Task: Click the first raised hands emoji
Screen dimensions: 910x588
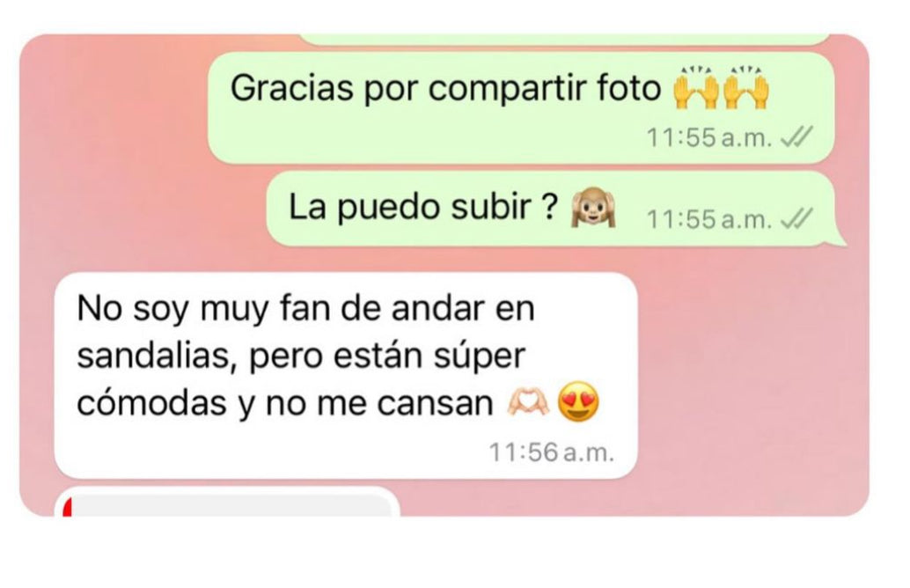Action: (x=695, y=88)
